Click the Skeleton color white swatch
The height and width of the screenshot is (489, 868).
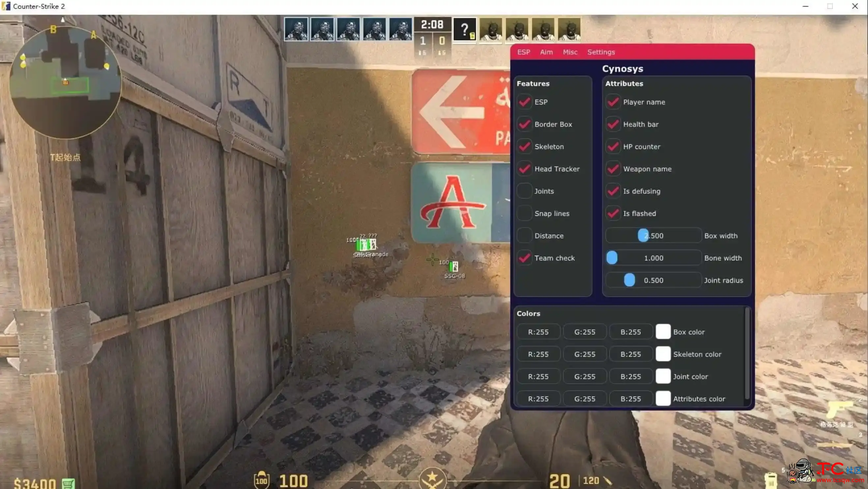[x=663, y=354]
